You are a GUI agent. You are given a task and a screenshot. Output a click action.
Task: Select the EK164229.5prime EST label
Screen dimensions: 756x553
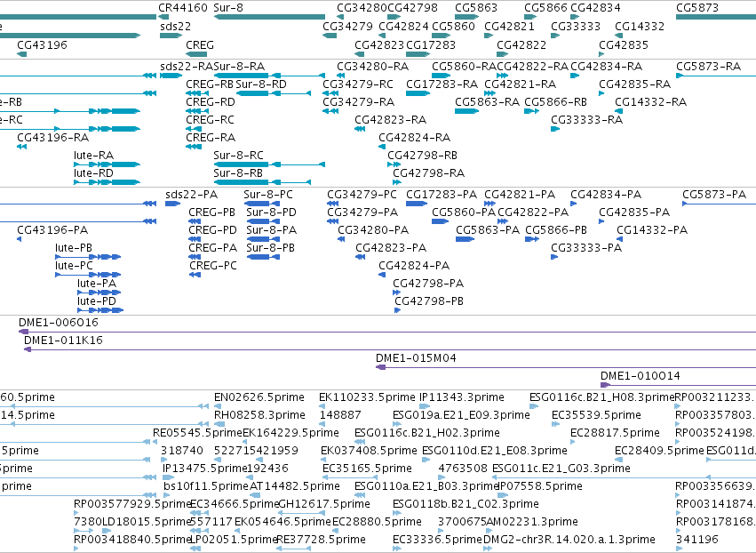[x=291, y=433]
